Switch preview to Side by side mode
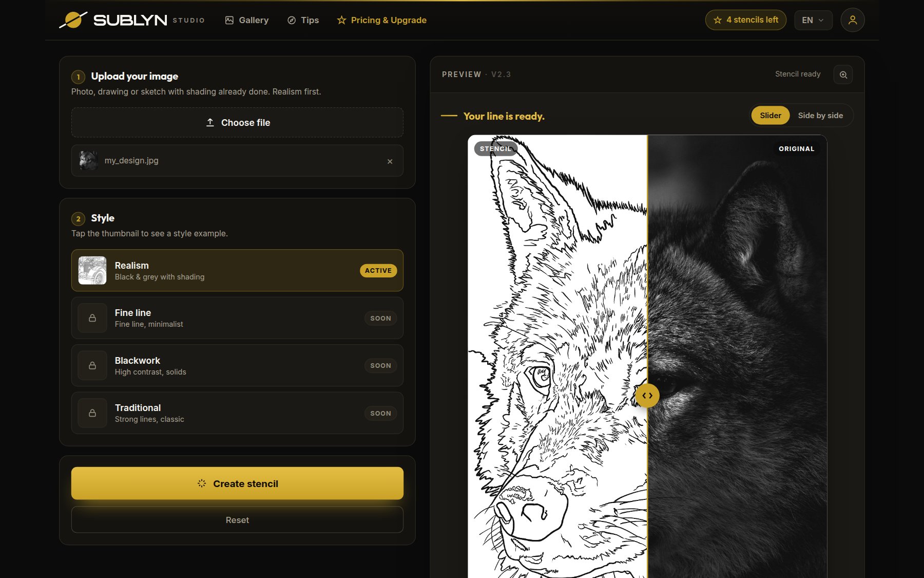924x578 pixels. pyautogui.click(x=820, y=116)
